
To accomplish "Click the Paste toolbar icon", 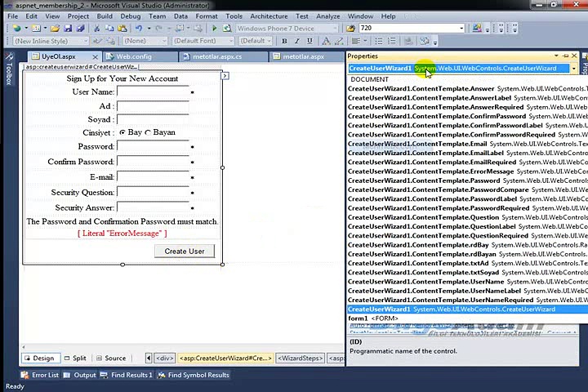I will (122, 28).
